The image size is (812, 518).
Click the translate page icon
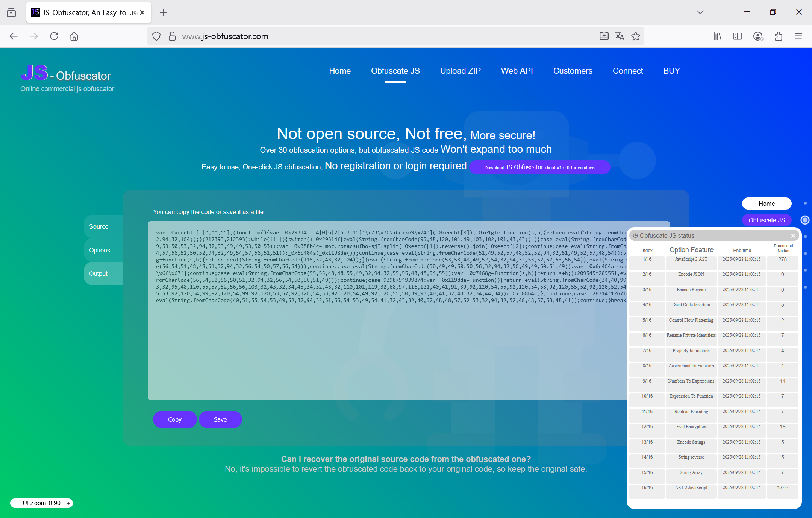pos(620,36)
